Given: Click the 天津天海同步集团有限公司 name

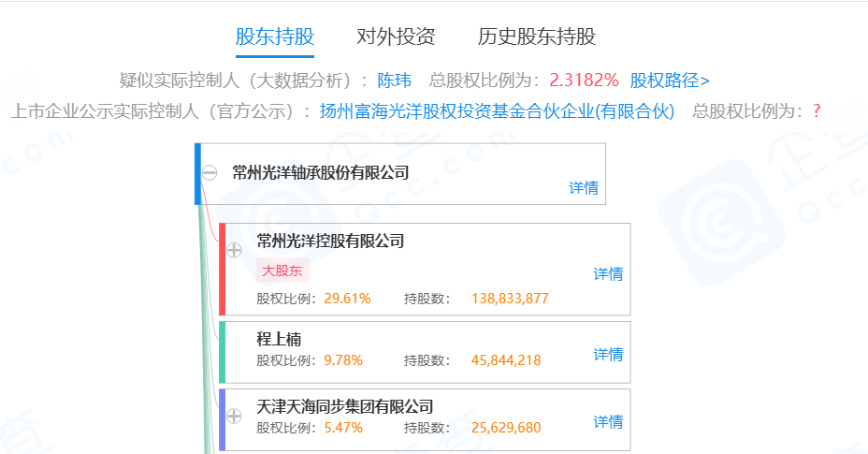Looking at the screenshot, I should click(345, 406).
